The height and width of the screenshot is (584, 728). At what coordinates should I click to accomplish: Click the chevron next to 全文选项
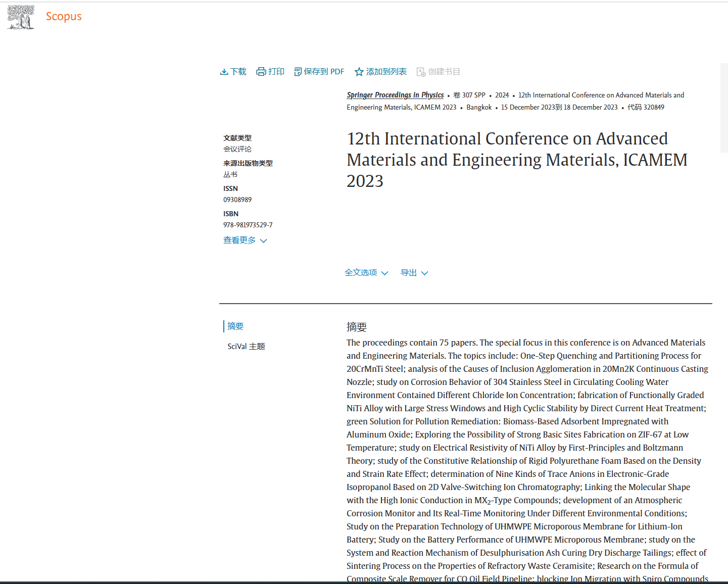pos(384,273)
